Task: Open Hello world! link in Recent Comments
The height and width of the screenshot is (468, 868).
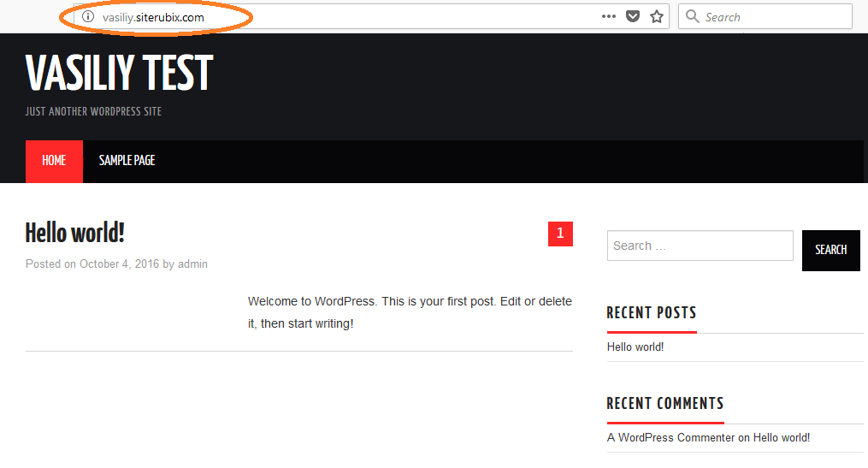Action: point(781,437)
